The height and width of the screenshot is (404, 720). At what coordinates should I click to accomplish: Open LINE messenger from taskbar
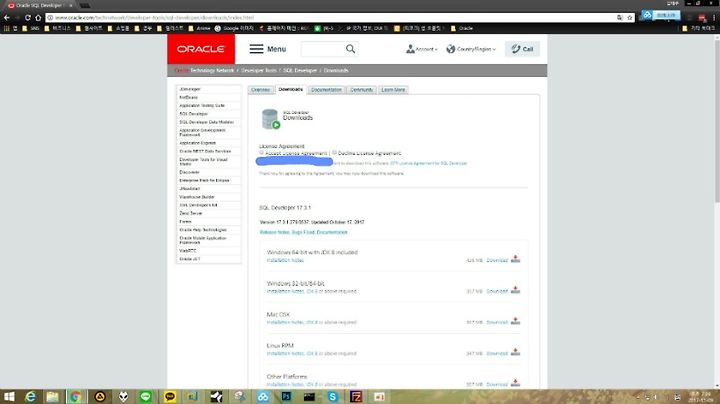pyautogui.click(x=146, y=397)
